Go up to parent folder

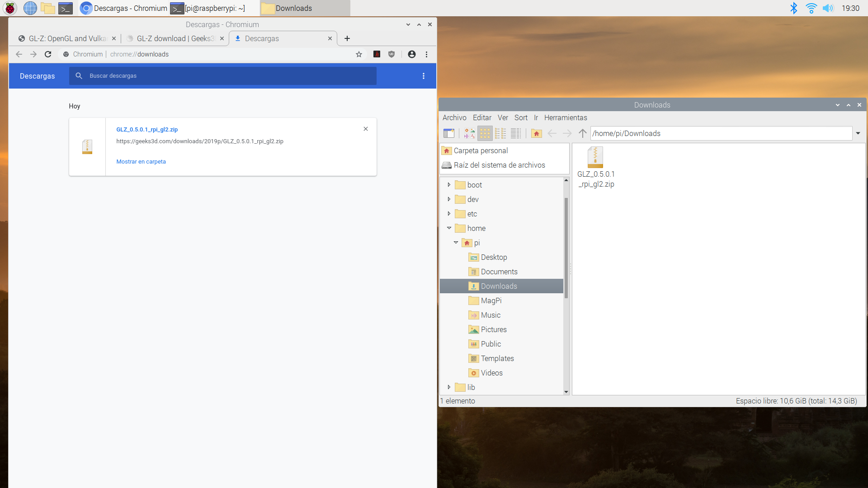coord(582,133)
